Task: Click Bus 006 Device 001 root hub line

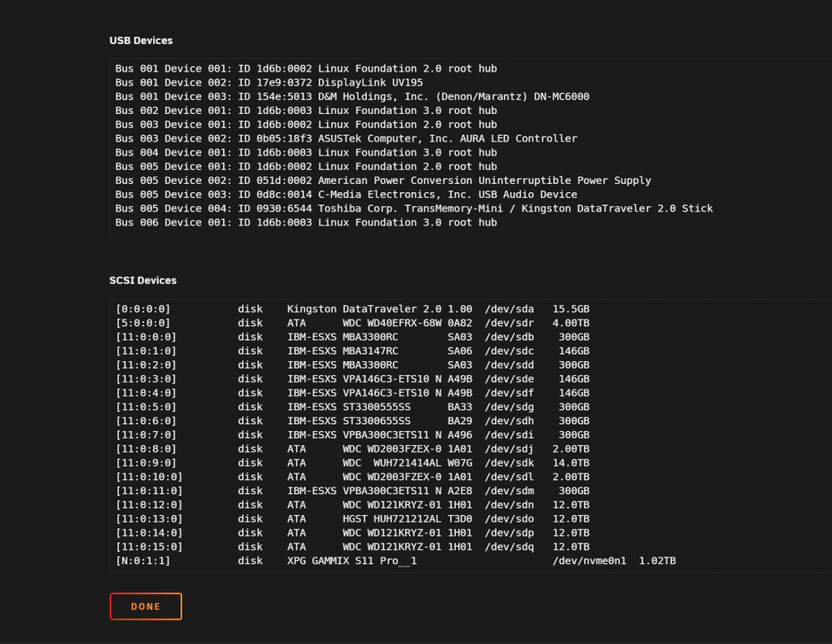Action: click(306, 223)
